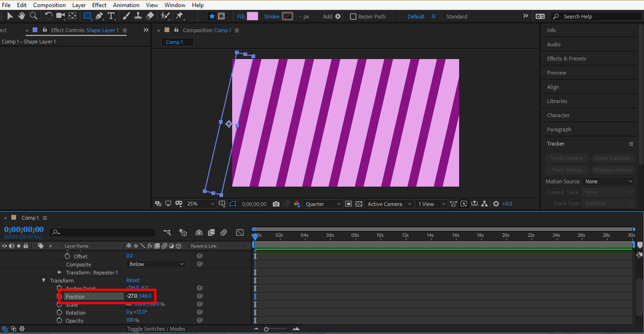
Task: Toggle the Opacity stopwatch
Action: point(60,321)
